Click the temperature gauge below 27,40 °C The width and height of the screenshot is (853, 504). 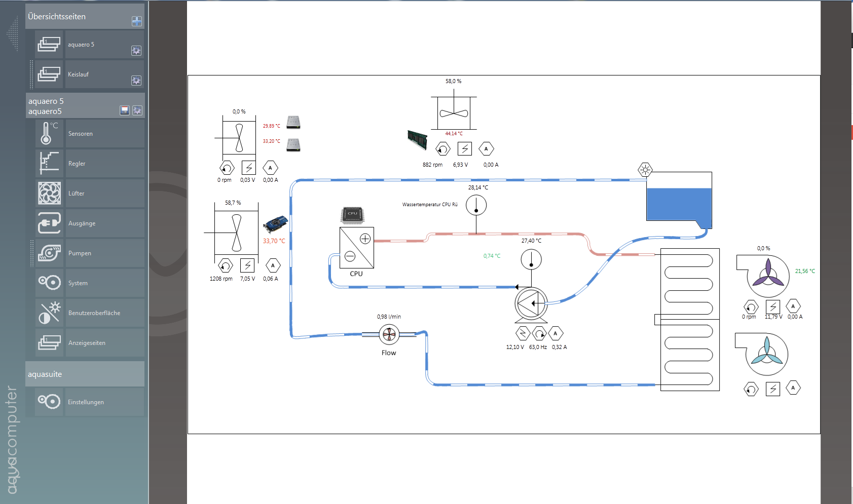click(531, 259)
